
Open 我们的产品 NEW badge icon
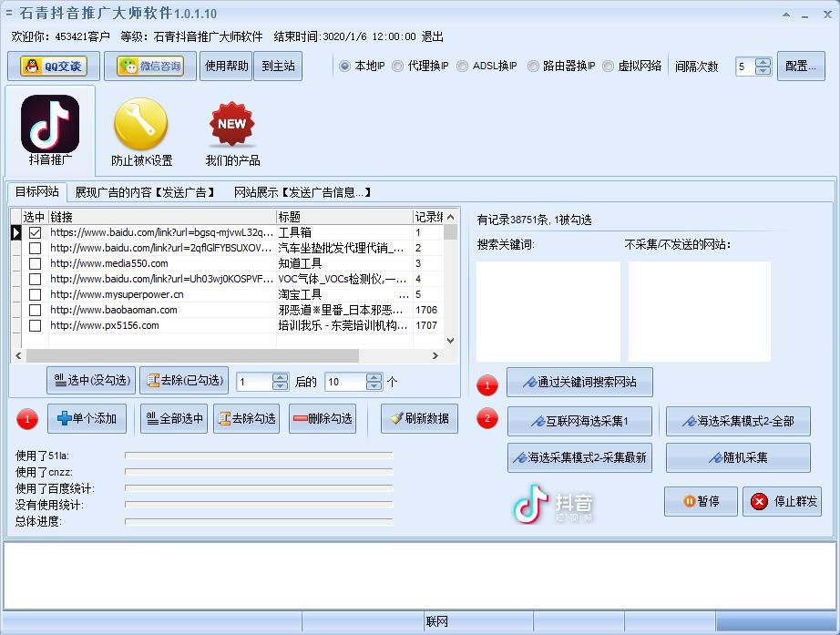click(232, 133)
